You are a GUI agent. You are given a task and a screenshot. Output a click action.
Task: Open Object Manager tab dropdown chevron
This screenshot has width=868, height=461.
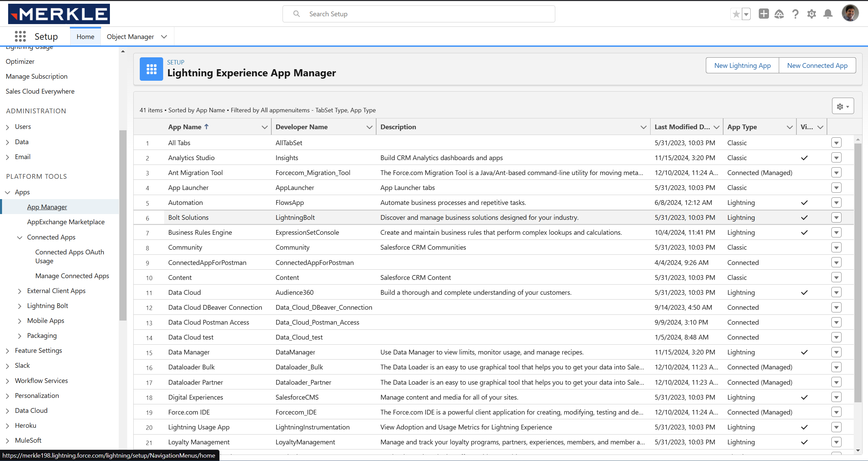(164, 37)
